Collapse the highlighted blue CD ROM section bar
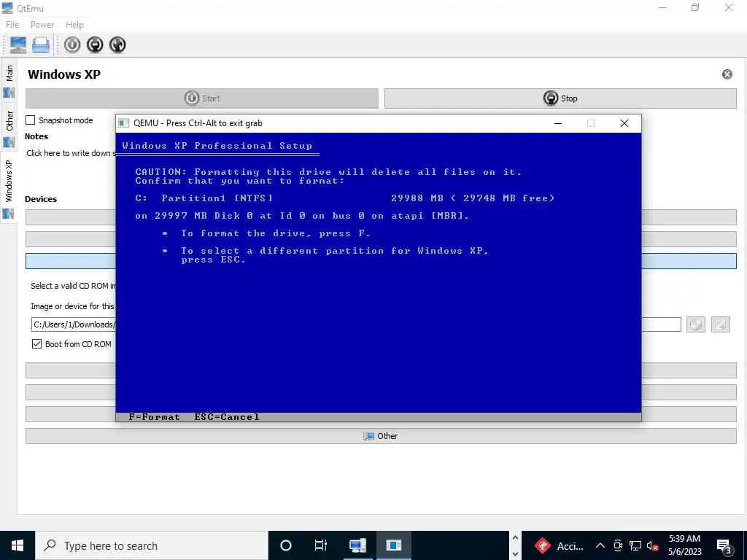747x560 pixels. [x=71, y=261]
